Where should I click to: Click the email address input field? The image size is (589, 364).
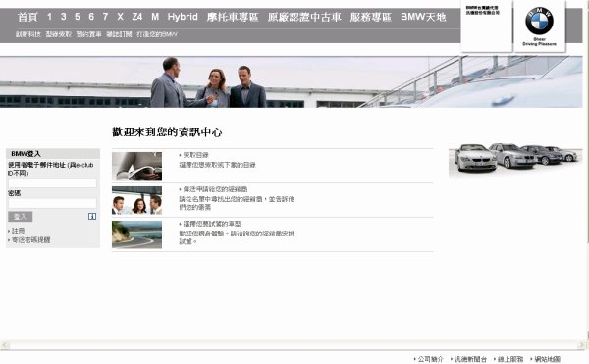[52, 183]
